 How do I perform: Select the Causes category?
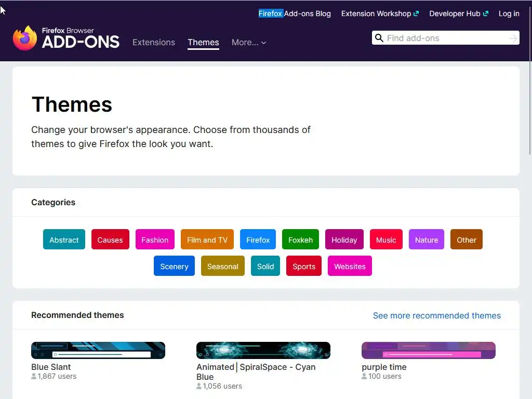(110, 240)
